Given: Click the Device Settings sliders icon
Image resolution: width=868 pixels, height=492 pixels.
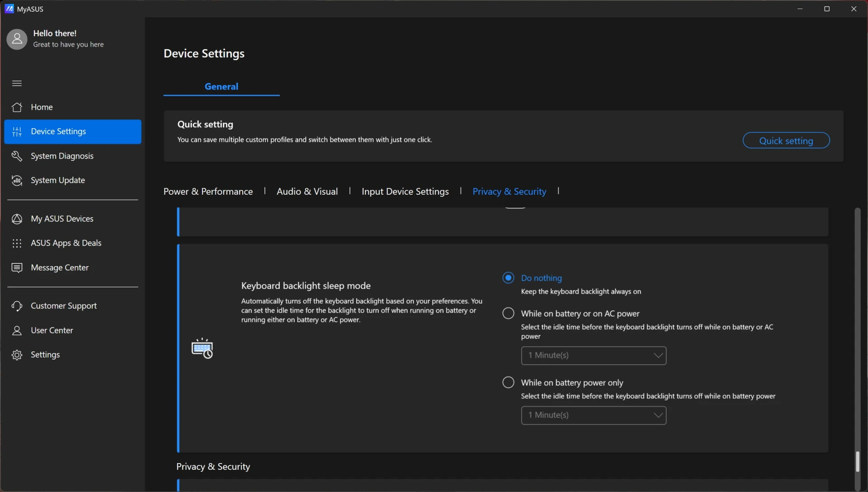Looking at the screenshot, I should pos(17,131).
